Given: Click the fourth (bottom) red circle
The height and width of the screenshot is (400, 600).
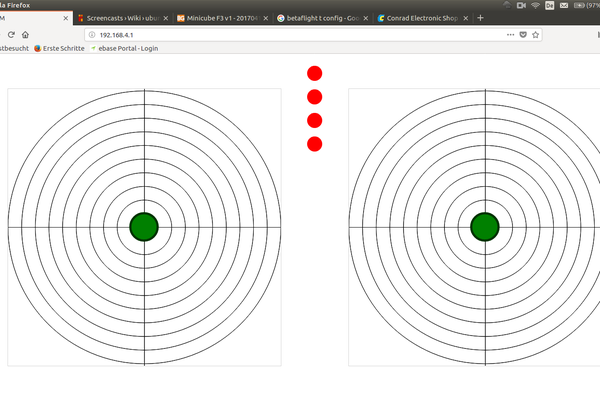Looking at the screenshot, I should click(x=315, y=144).
